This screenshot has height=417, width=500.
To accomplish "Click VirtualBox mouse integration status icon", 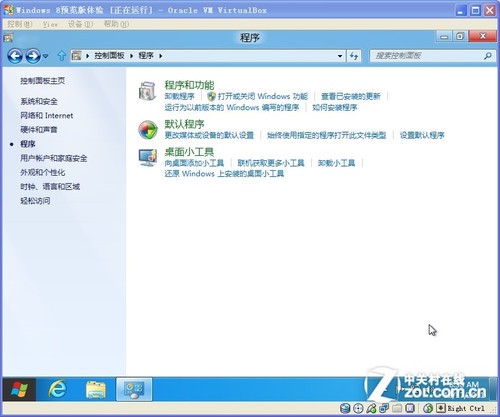I will pyautogui.click(x=428, y=408).
